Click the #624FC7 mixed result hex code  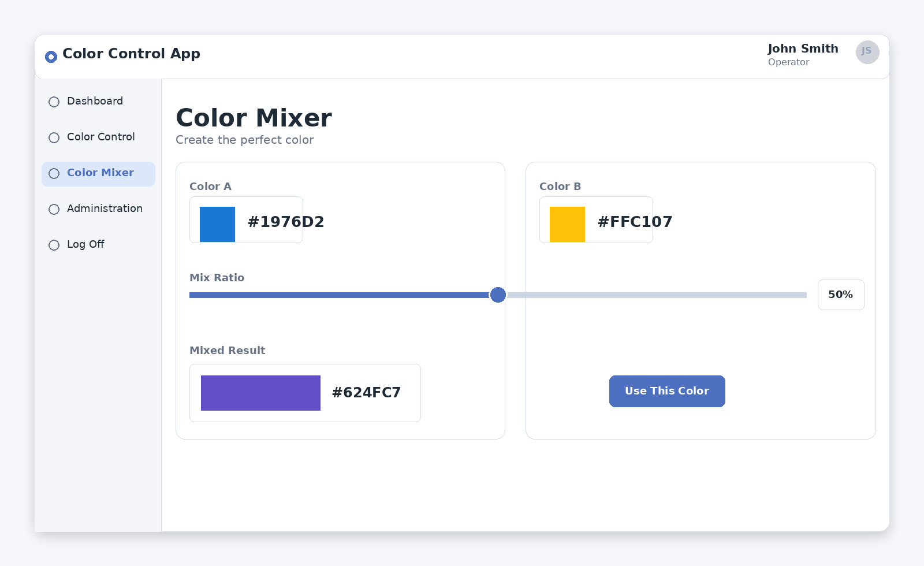tap(366, 393)
